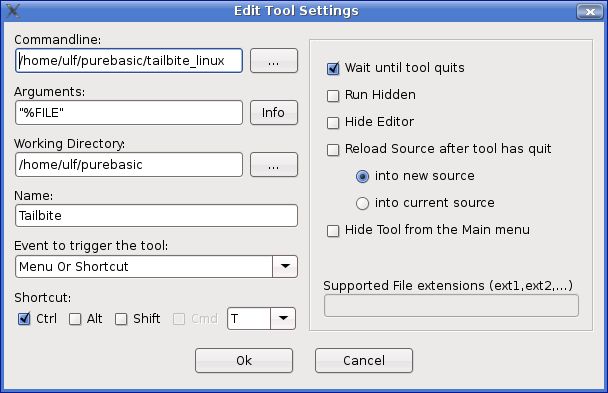
Task: Click the X window icon in title bar
Action: pyautogui.click(x=12, y=10)
